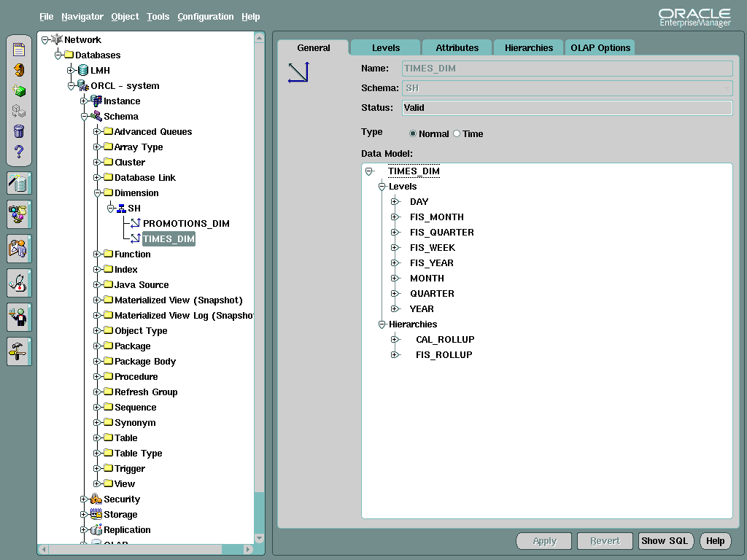Click the green create object icon
This screenshot has width=747, height=560.
pyautogui.click(x=19, y=91)
